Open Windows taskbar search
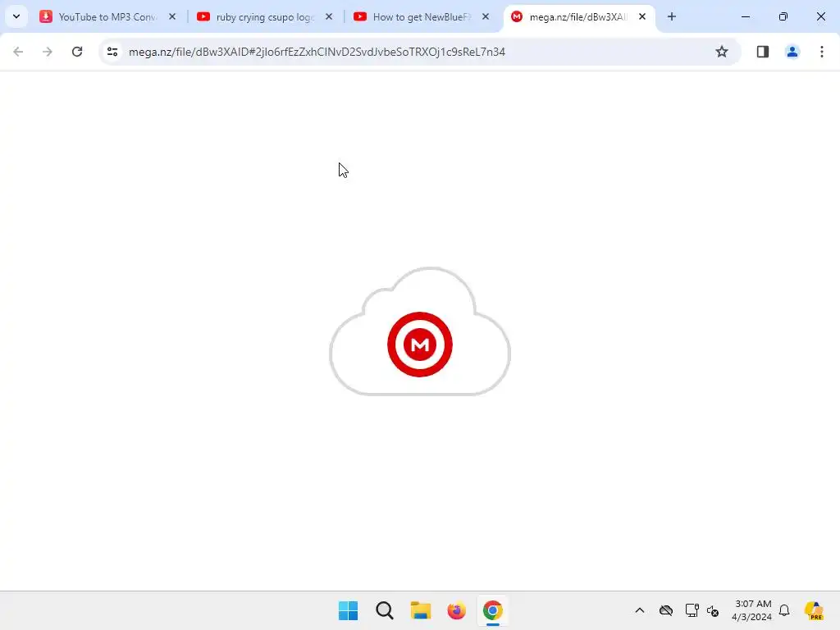Viewport: 840px width, 630px height. coord(385,610)
